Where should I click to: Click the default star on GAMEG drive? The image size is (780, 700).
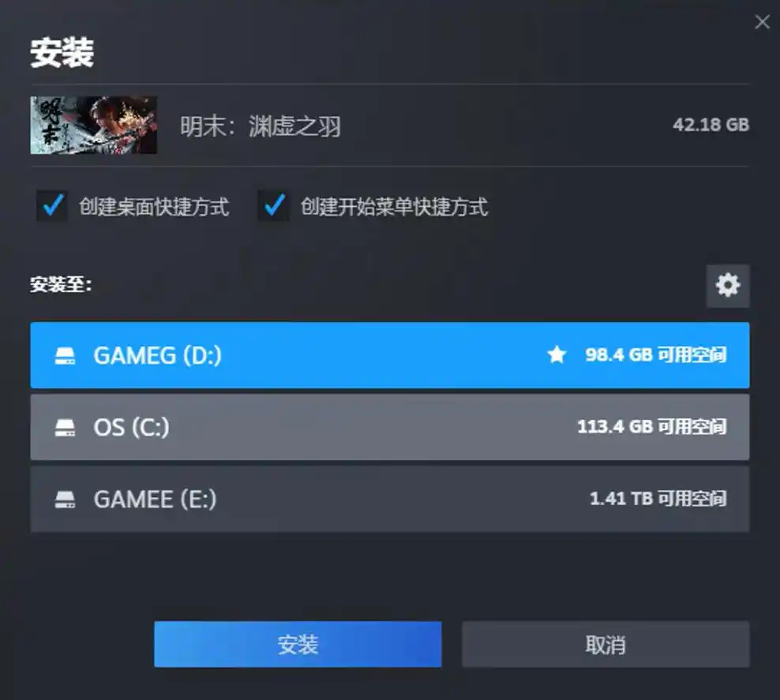coord(557,354)
